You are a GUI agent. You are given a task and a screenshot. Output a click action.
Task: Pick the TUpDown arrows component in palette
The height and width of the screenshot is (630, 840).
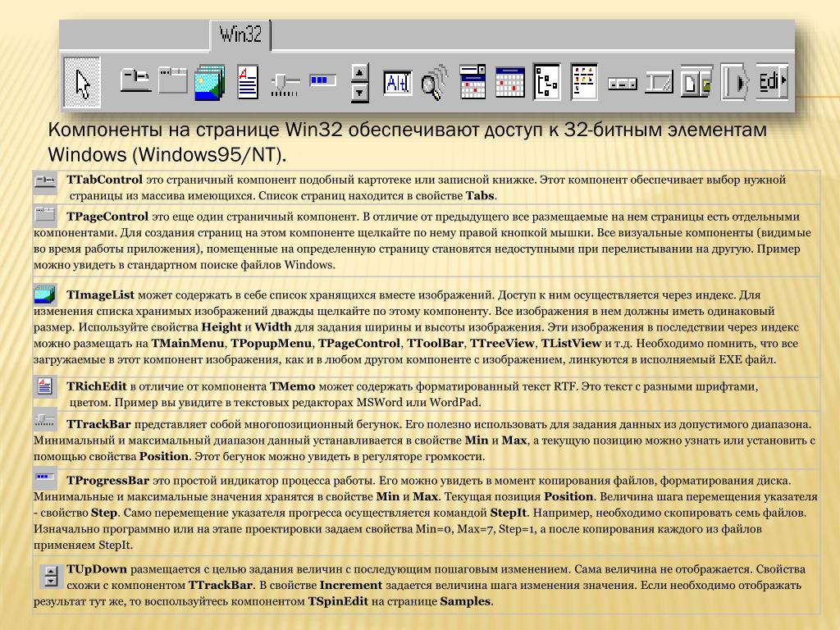pyautogui.click(x=359, y=83)
